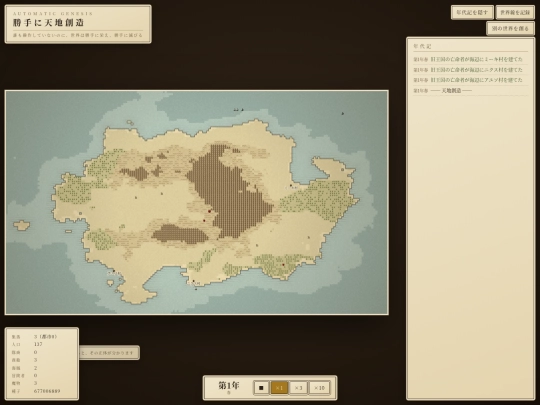Click village marker beside the eastern inlet

[x=291, y=186]
